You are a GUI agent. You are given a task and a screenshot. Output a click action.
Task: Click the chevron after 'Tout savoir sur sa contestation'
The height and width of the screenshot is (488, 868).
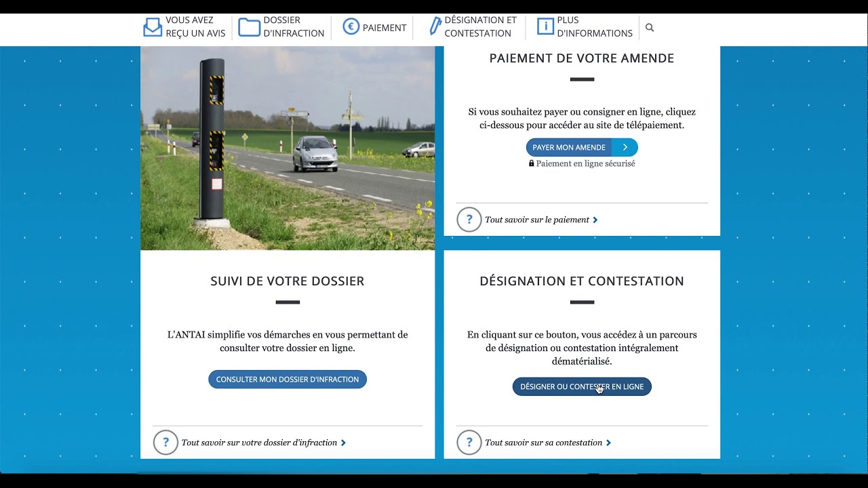(608, 443)
